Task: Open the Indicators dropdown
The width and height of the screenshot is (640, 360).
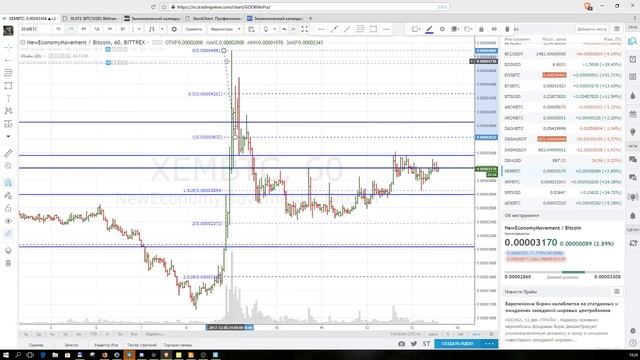Action: coord(224,29)
